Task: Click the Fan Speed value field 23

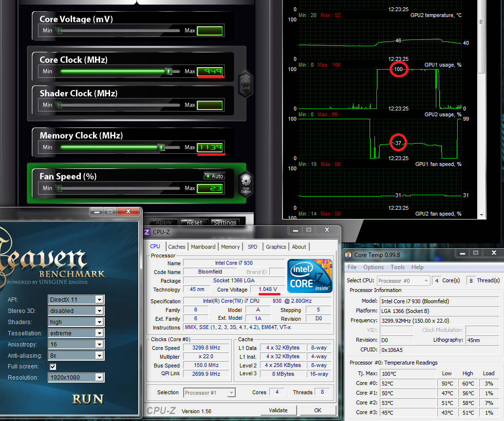Action: 210,188
